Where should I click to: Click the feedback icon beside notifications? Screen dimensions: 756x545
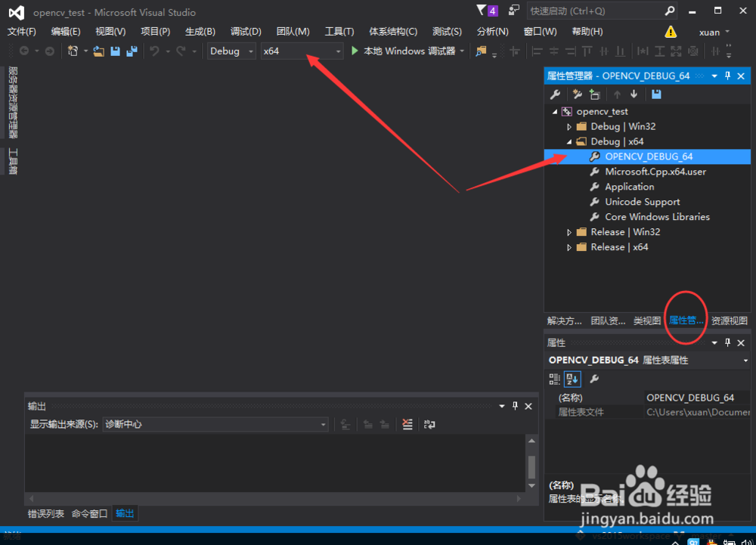(x=514, y=10)
